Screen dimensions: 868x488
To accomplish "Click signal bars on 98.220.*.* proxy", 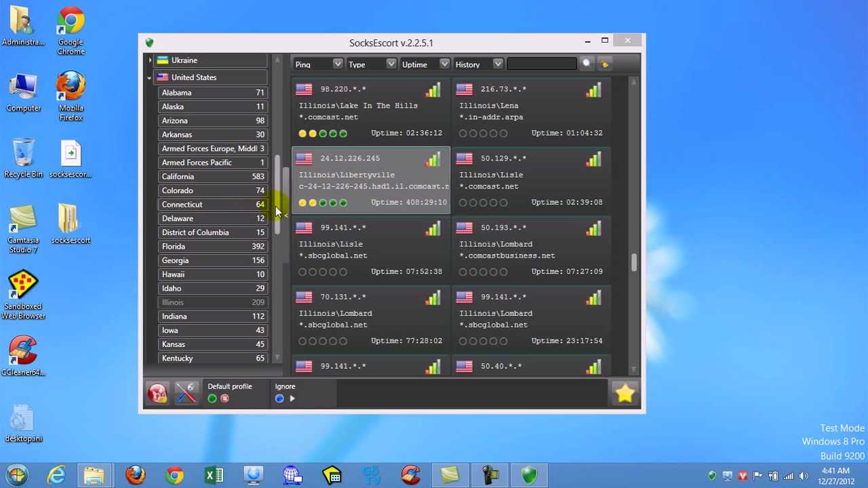I will point(433,89).
